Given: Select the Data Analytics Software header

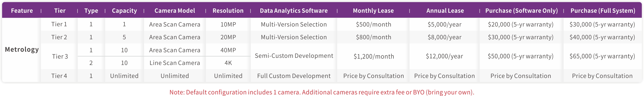Looking at the screenshot, I should (x=294, y=11).
